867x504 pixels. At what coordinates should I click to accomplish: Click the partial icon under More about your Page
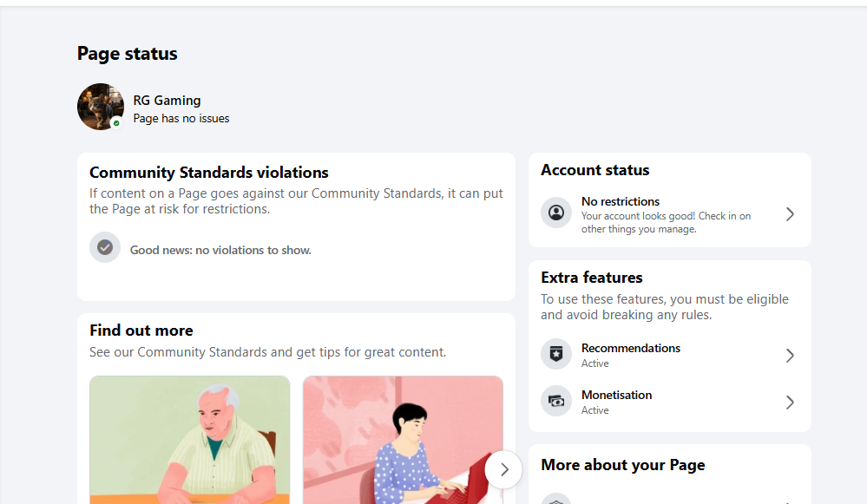click(x=556, y=499)
